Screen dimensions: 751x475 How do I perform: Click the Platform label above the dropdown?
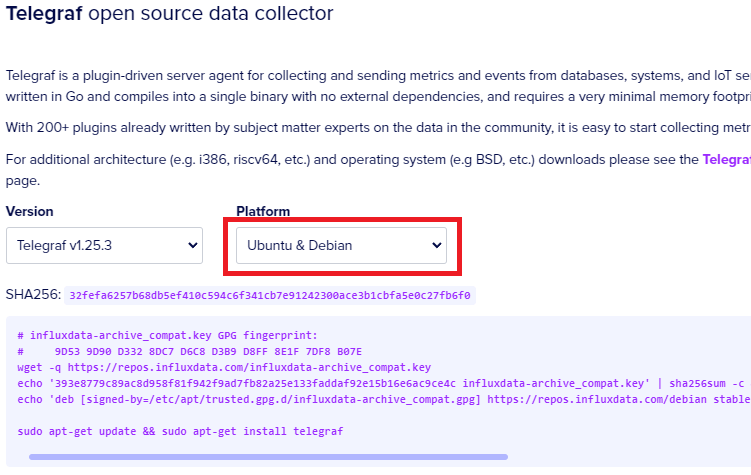pos(262,211)
